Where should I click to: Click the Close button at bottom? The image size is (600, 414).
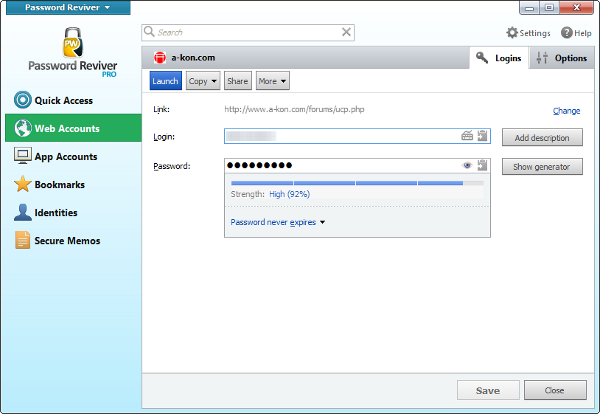click(555, 390)
